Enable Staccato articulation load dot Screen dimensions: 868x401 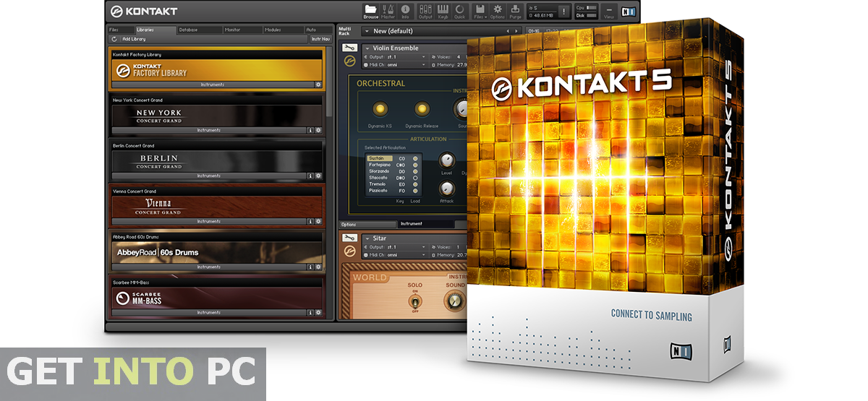[x=415, y=178]
